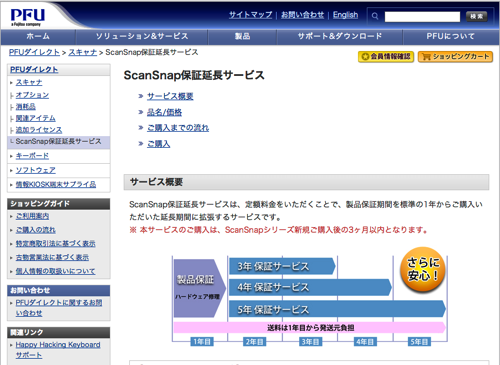Jump to ご購入までの流れ anchor link
The height and width of the screenshot is (365, 500).
tap(178, 128)
